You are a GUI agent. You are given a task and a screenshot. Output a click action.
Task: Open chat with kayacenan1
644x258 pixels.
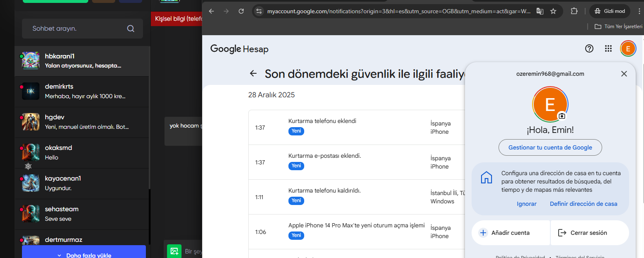coord(82,183)
